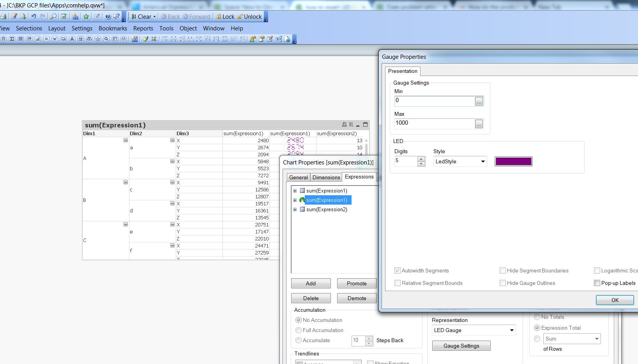This screenshot has width=638, height=364.
Task: Click the Send to Excel XL icon
Action: pos(351,125)
